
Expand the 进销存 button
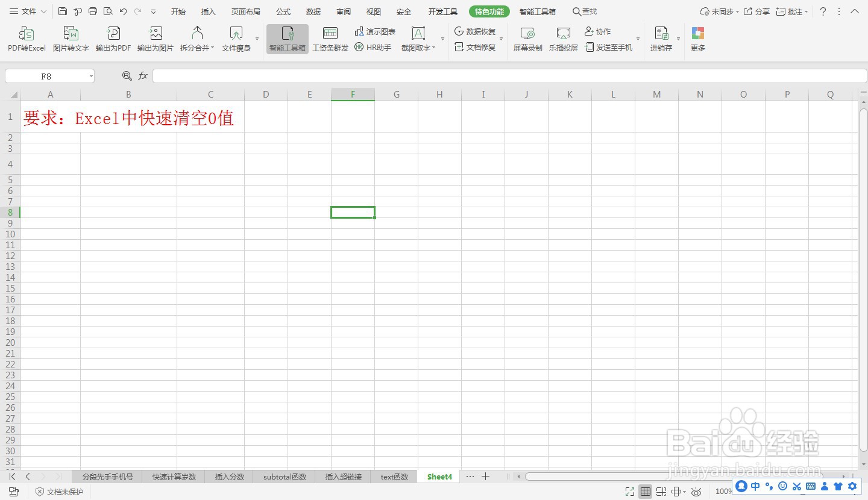tap(678, 39)
